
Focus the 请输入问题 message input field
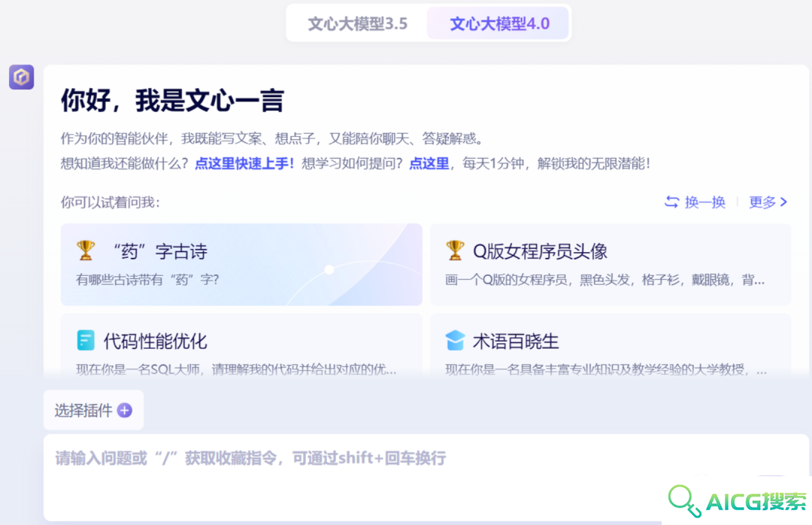(426, 477)
